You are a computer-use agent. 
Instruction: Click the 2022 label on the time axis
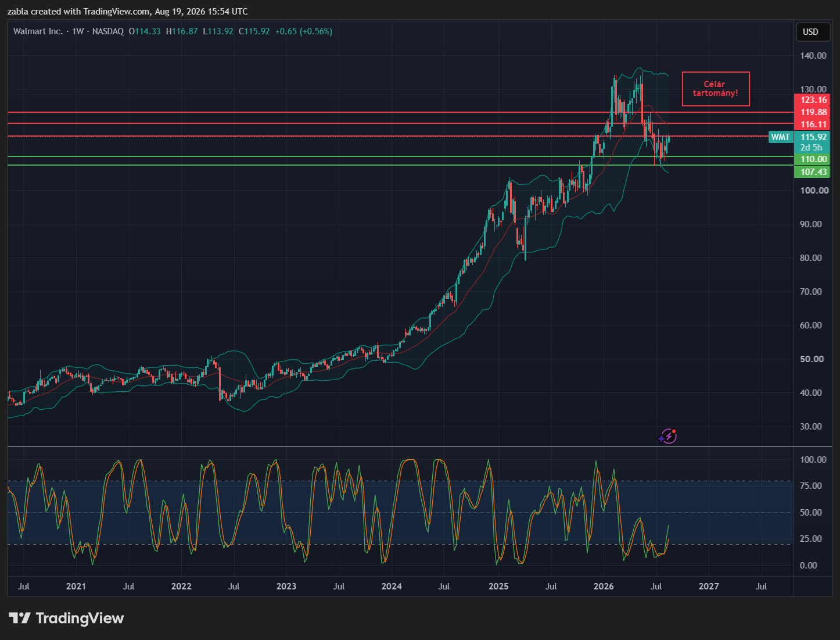(181, 586)
